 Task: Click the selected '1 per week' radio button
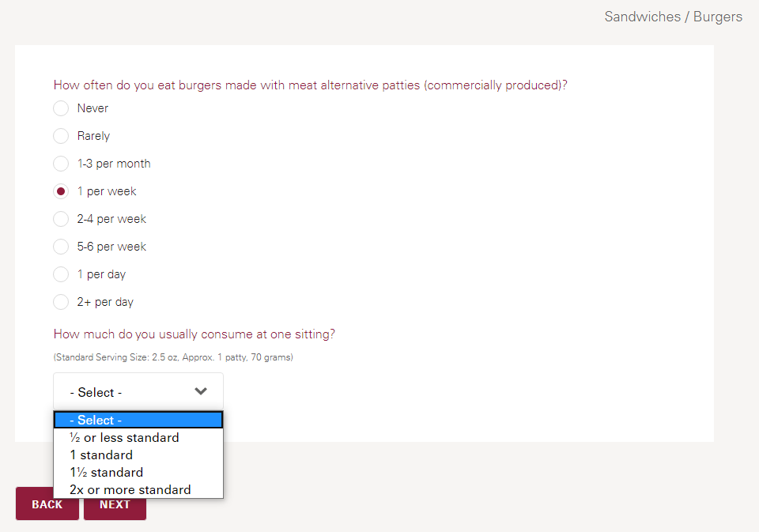tap(61, 191)
